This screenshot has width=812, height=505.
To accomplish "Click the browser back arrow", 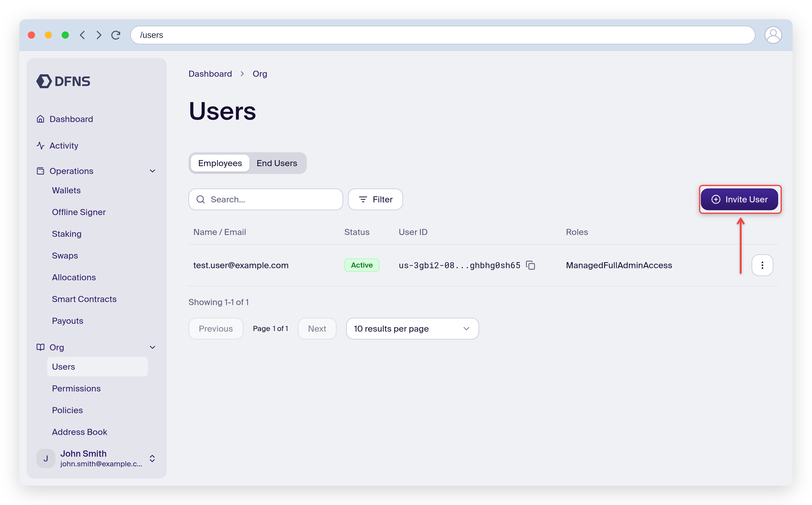I will (x=82, y=35).
